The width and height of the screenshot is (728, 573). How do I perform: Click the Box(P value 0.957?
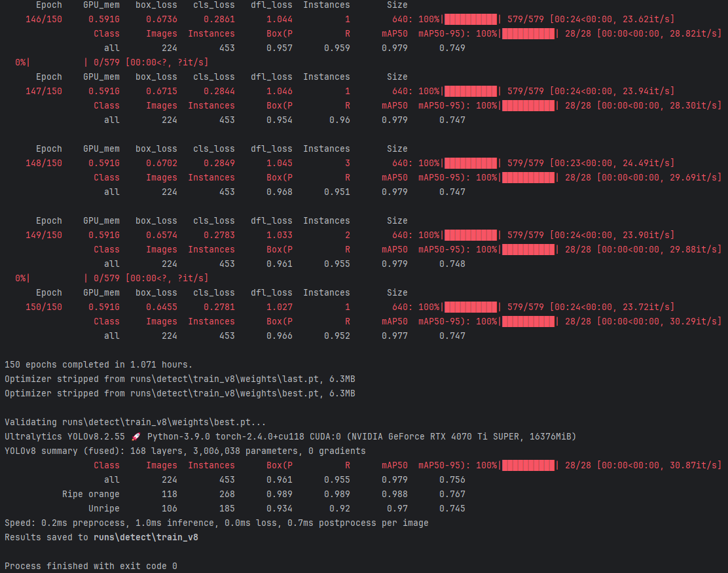280,48
